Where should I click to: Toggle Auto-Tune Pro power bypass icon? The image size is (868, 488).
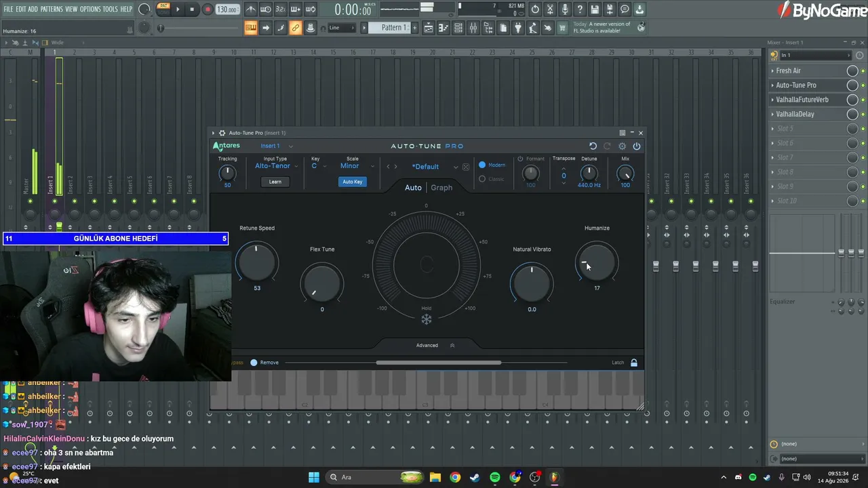637,146
